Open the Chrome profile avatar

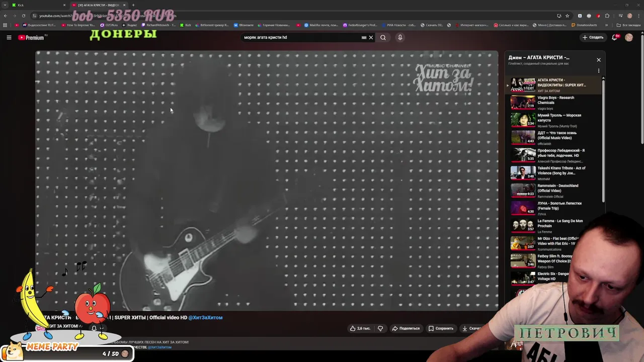pos(630,16)
